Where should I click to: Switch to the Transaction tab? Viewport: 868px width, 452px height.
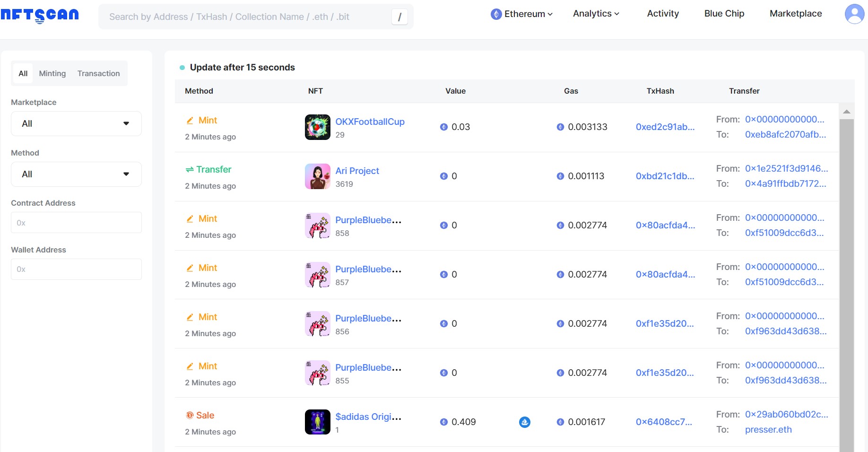tap(98, 73)
